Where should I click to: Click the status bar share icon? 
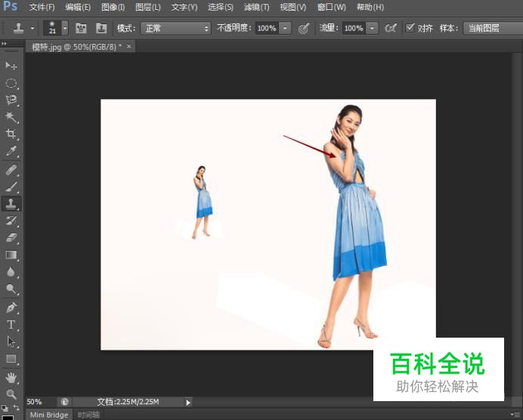(x=65, y=402)
